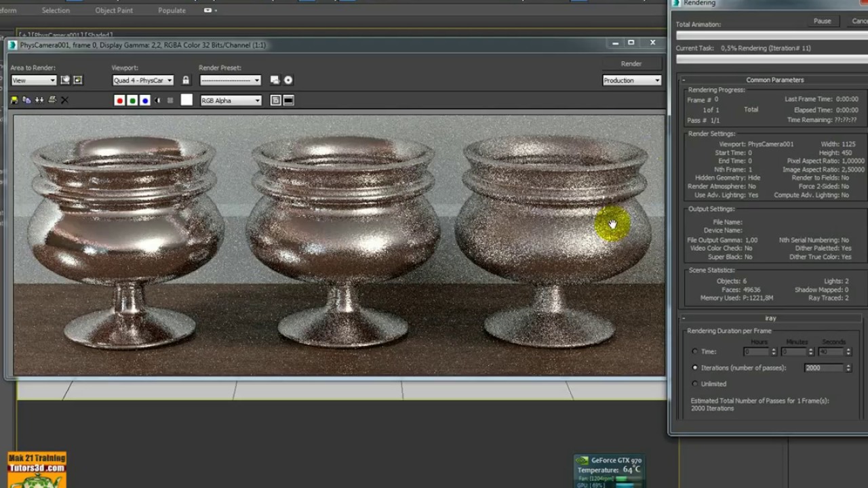Click the Total Animation progress bar
Screen dimensions: 868x488
click(x=772, y=35)
